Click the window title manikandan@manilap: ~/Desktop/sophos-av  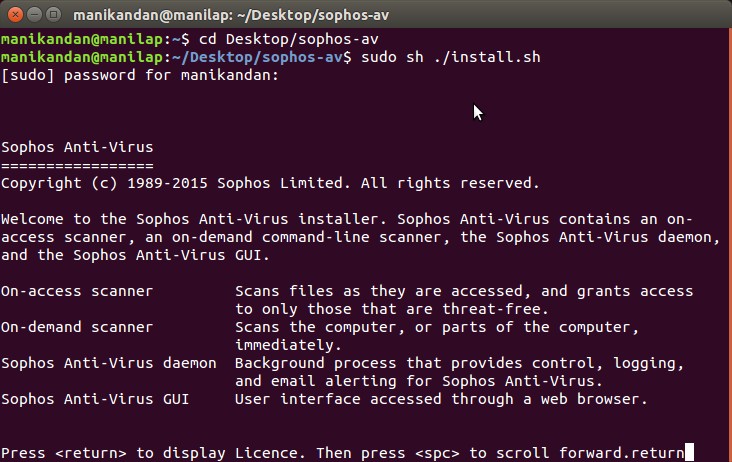tap(231, 15)
